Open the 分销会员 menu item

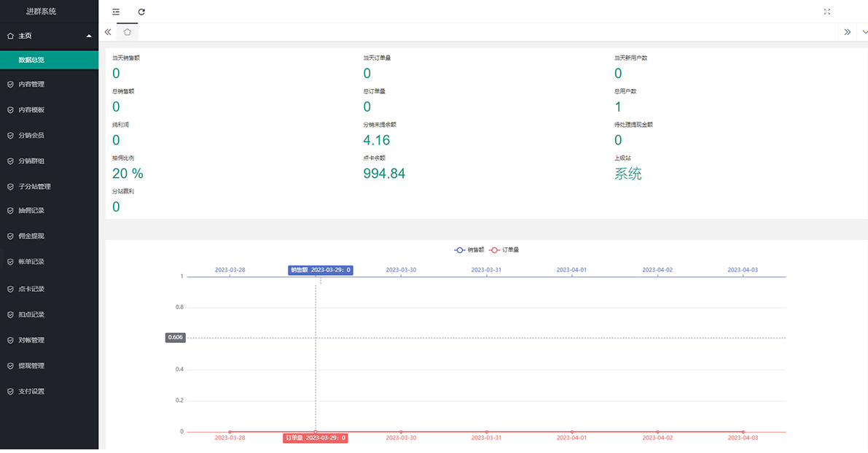(x=50, y=136)
